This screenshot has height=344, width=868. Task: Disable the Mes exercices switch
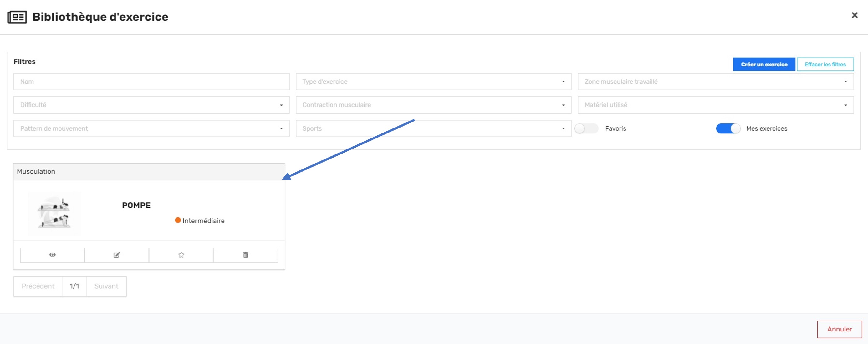click(728, 128)
